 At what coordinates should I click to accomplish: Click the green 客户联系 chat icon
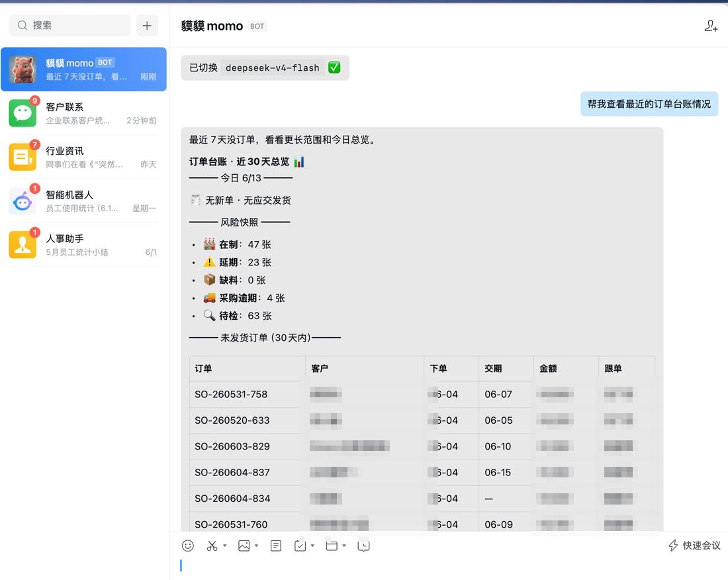pos(23,113)
